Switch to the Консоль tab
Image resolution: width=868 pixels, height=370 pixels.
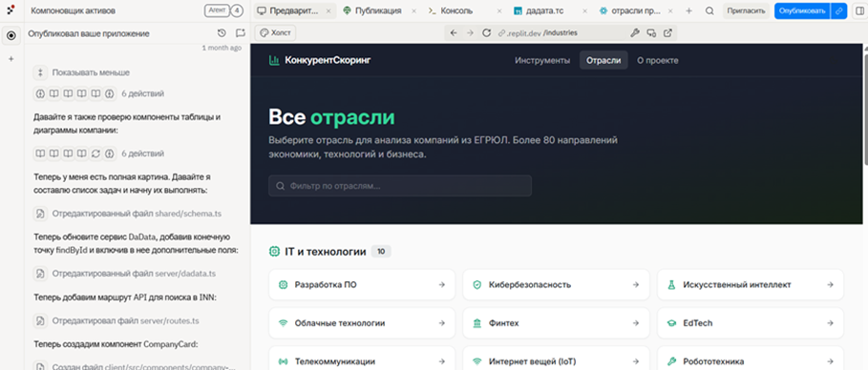pyautogui.click(x=452, y=10)
